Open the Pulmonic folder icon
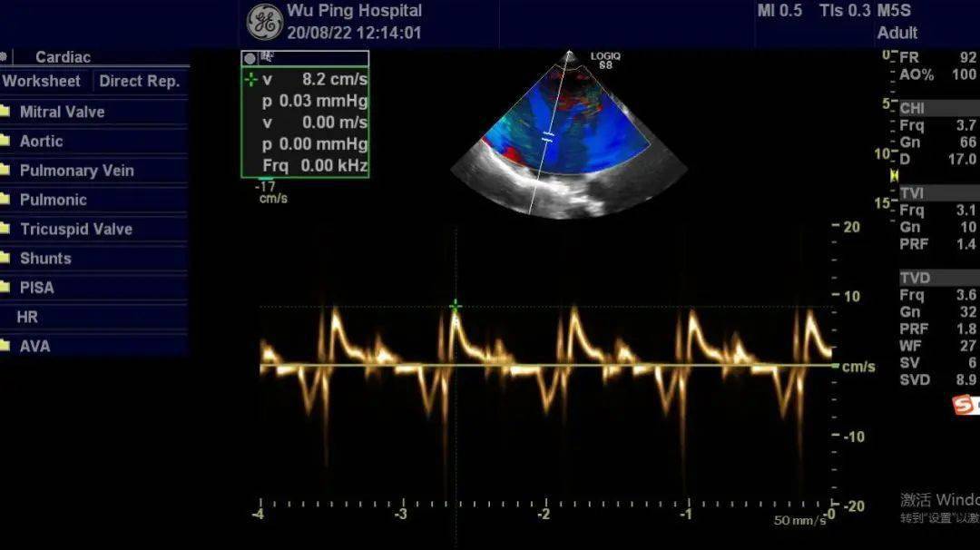The width and height of the screenshot is (980, 550). (x=5, y=200)
